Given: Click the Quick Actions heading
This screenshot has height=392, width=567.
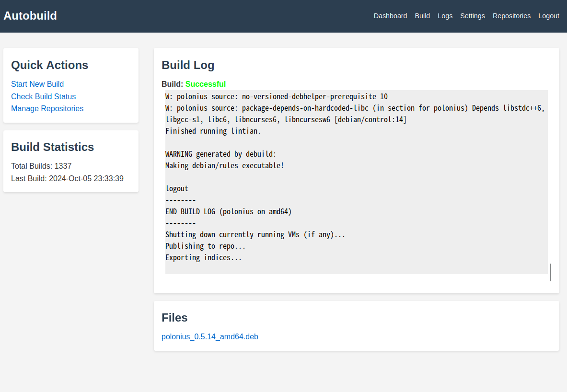Looking at the screenshot, I should (49, 65).
